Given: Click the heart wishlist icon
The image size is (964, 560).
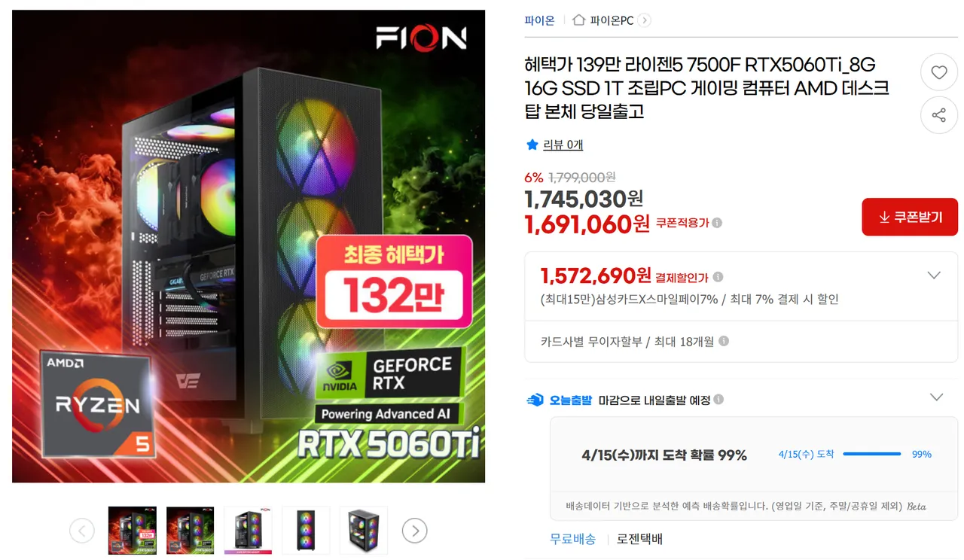Looking at the screenshot, I should (x=938, y=73).
